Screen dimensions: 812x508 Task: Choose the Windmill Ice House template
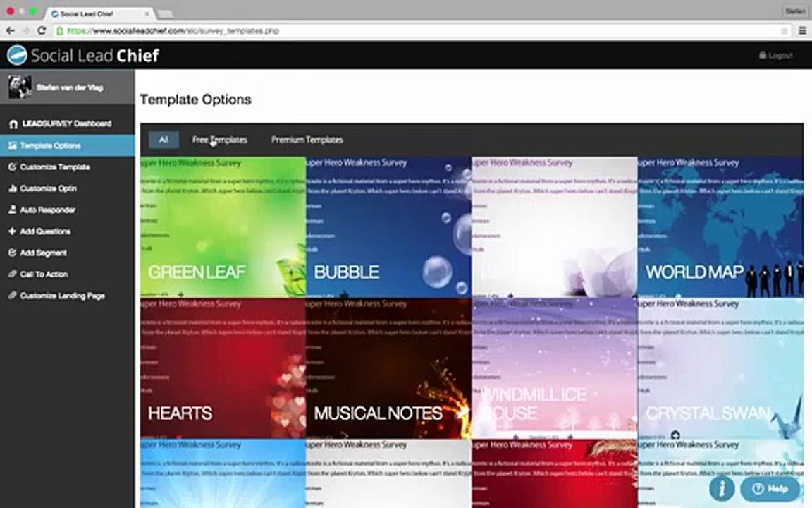555,368
